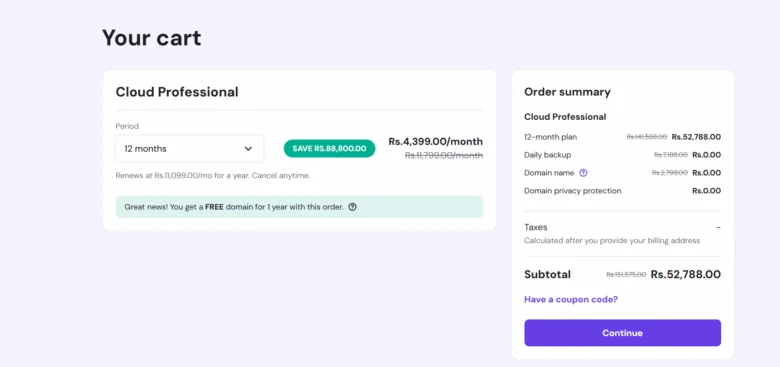
Task: Click the question mark icon in free domain banner
Action: point(352,207)
